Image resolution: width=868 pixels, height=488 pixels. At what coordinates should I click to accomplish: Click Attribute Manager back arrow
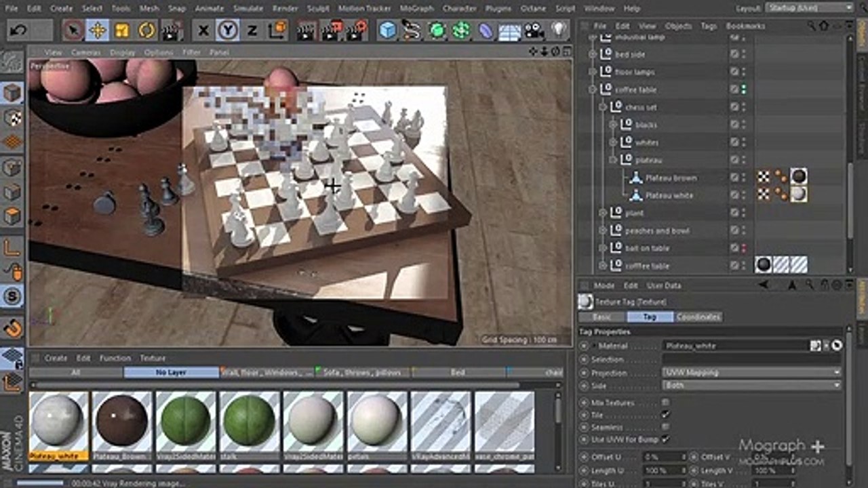764,285
